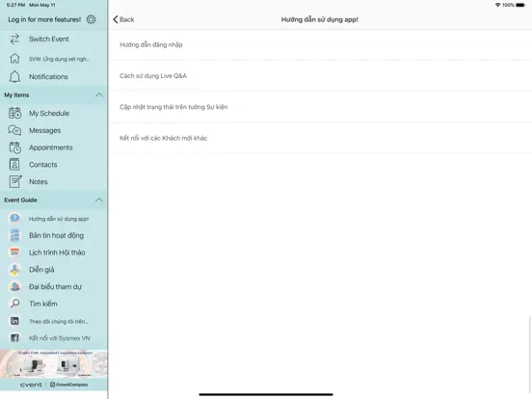Open Cách sử dụng Live Q&A guide
Image resolution: width=532 pixels, height=399 pixels.
[x=320, y=76]
